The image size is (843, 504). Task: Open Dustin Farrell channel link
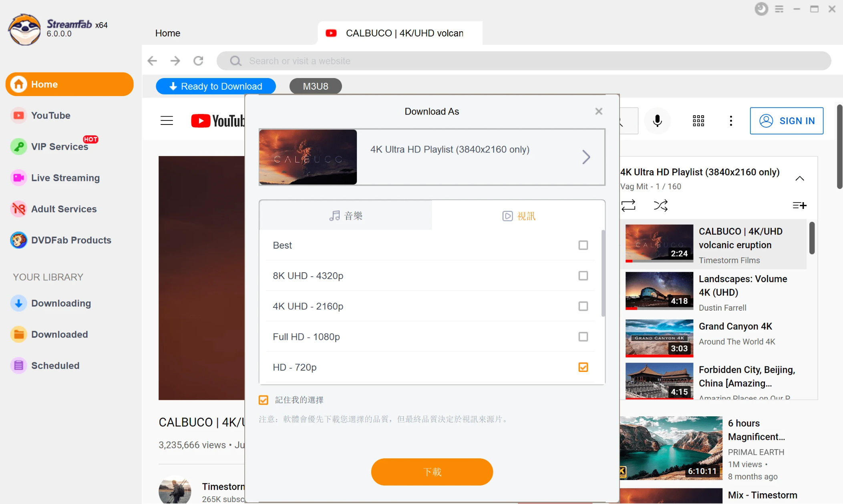722,308
